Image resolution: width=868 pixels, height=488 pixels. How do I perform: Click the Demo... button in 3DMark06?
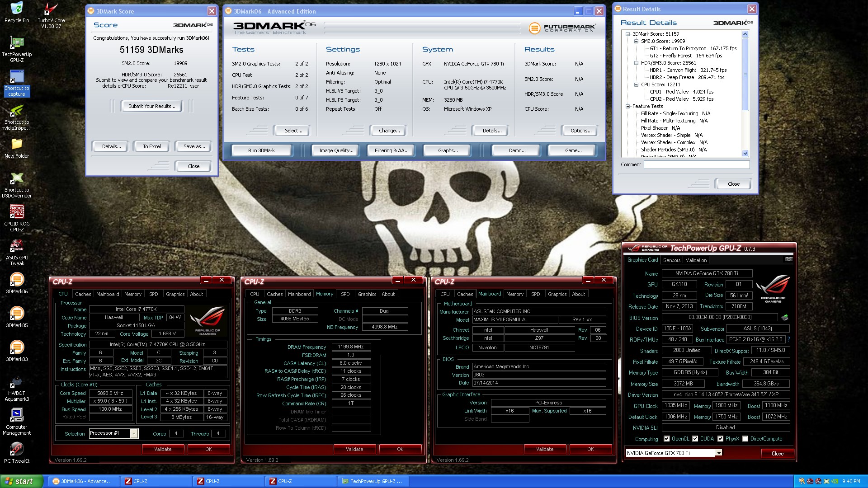pos(517,150)
